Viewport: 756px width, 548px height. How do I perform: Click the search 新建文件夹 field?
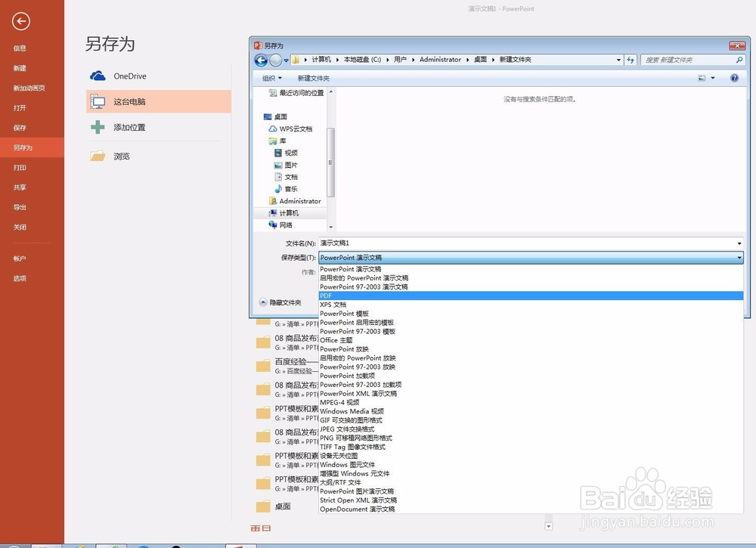pos(688,60)
